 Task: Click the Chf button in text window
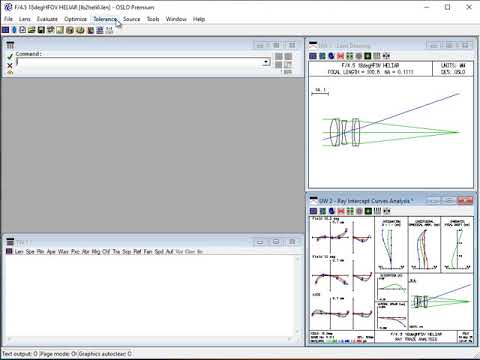[x=106, y=252]
